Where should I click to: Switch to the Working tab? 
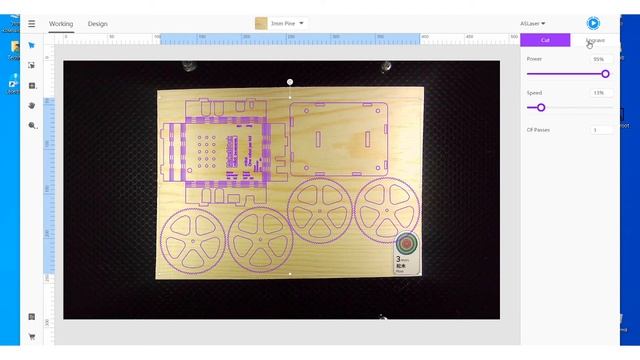point(61,24)
